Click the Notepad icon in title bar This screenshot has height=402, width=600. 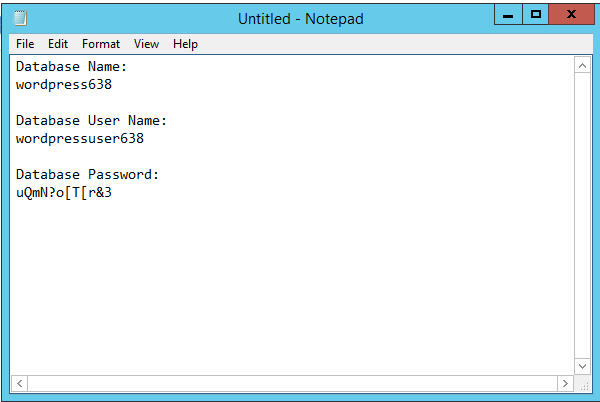pos(20,18)
